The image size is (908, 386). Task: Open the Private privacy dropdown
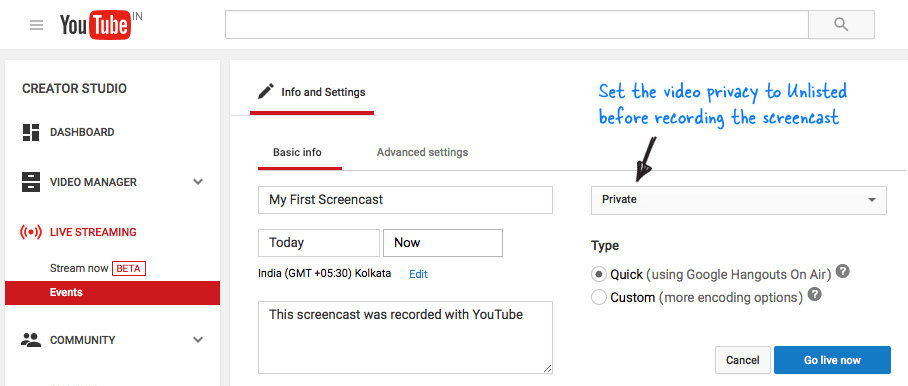[x=738, y=200]
